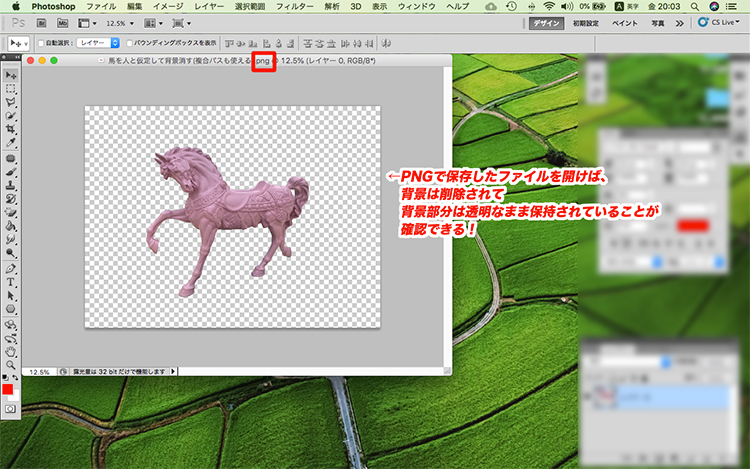Select the Rectangular Marquee tool

pyautogui.click(x=11, y=89)
